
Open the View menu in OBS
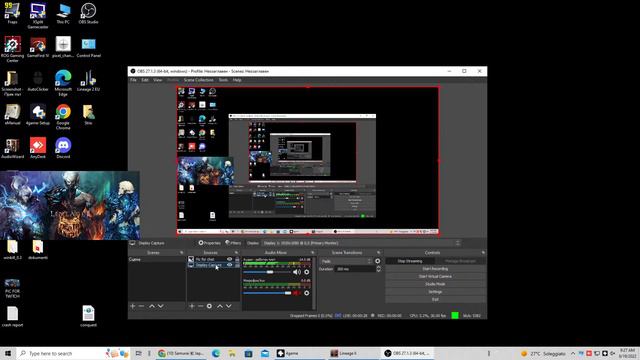click(158, 80)
